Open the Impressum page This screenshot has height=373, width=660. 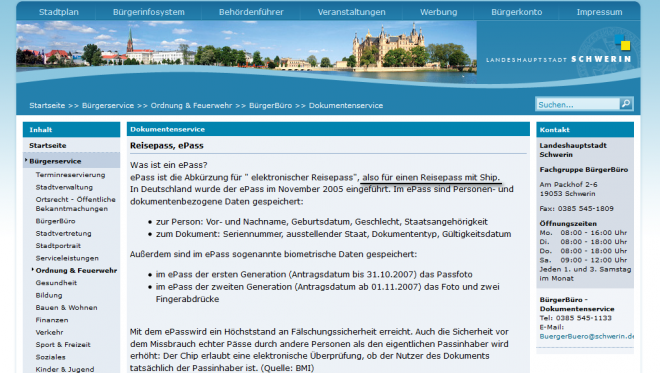pyautogui.click(x=599, y=12)
